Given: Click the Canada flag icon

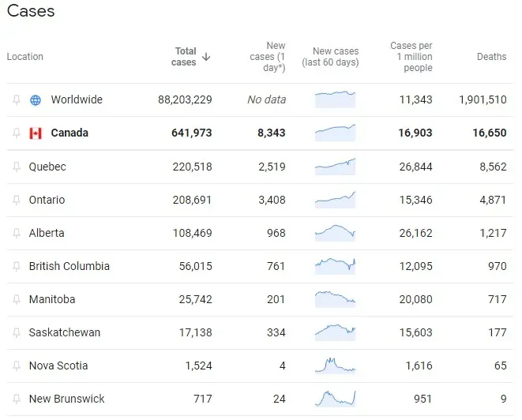Looking at the screenshot, I should coord(36,133).
